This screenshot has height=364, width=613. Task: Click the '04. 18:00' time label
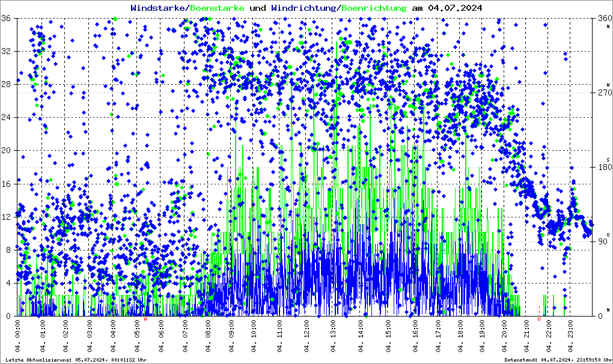(461, 336)
